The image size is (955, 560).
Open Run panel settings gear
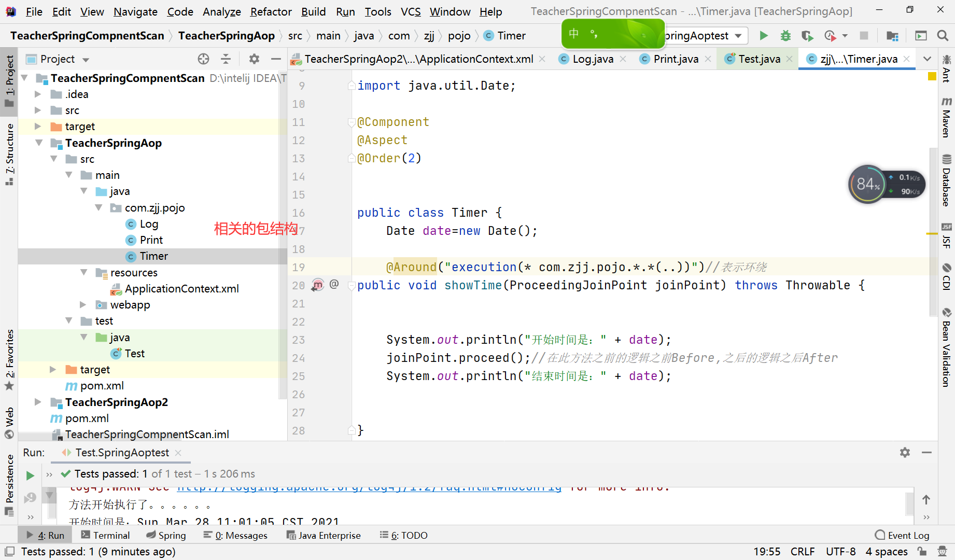coord(905,453)
